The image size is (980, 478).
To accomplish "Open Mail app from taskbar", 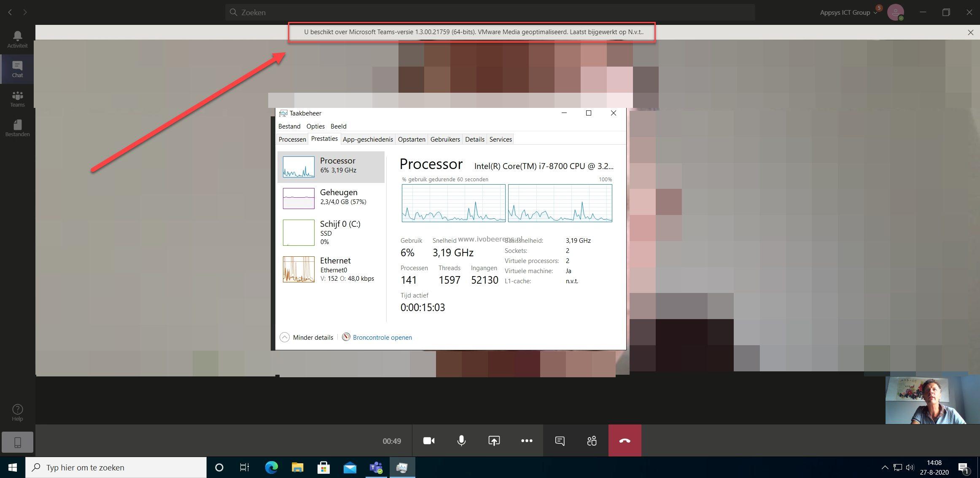I will 350,467.
